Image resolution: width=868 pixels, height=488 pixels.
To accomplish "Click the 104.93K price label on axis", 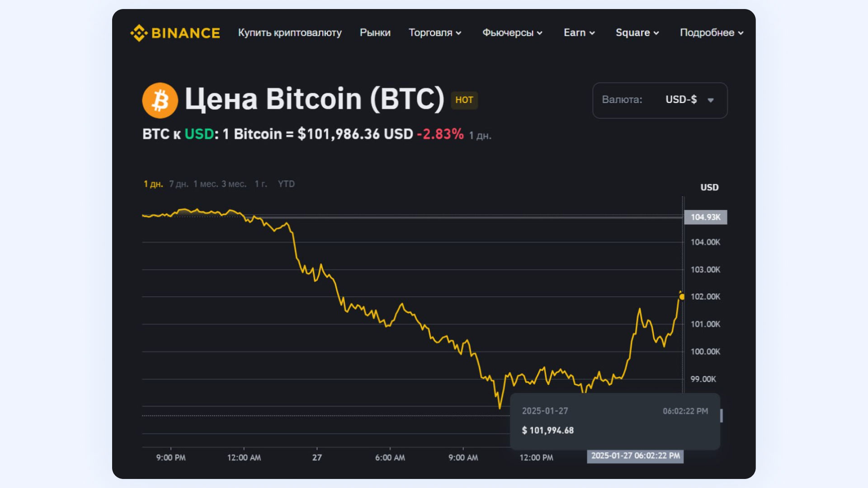I will click(x=705, y=217).
